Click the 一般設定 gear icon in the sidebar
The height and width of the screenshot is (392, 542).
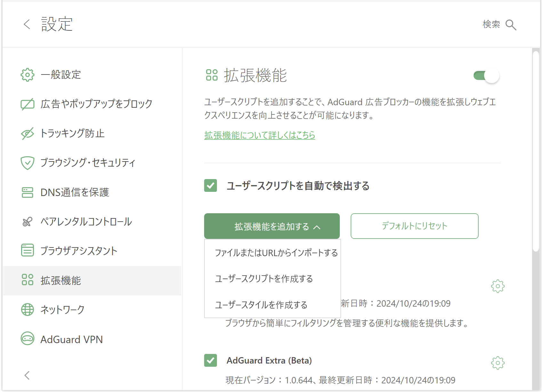coord(28,75)
